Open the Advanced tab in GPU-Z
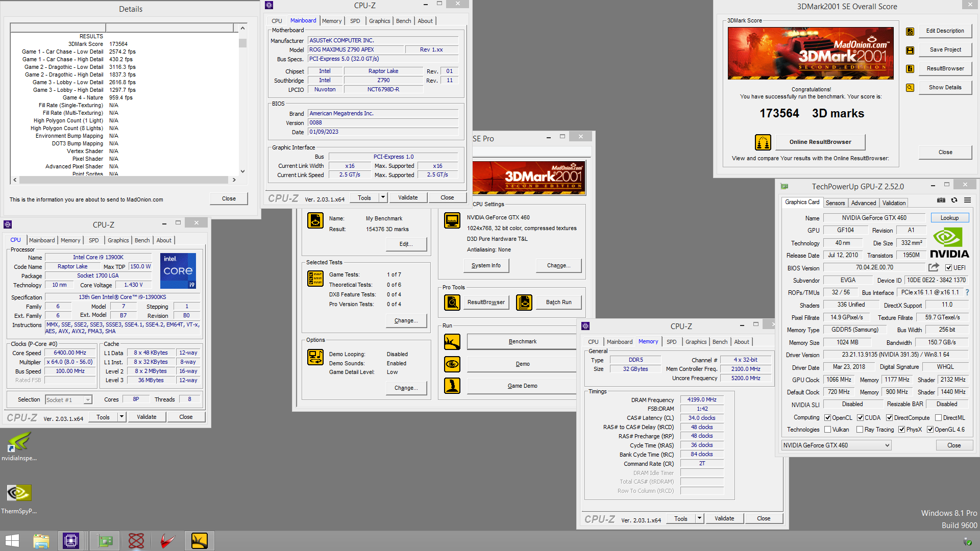 864,203
